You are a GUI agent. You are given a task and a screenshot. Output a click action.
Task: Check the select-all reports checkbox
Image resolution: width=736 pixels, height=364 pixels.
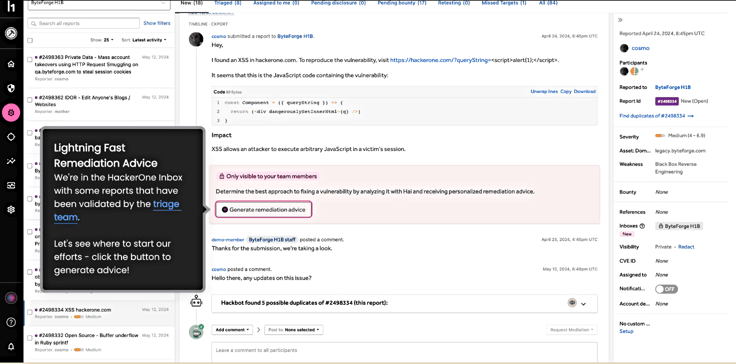click(x=30, y=40)
